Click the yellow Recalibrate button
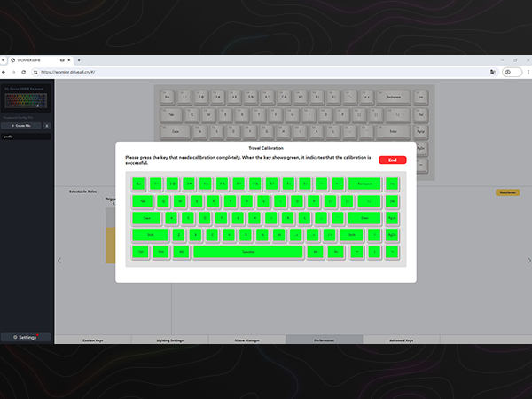 [x=507, y=192]
